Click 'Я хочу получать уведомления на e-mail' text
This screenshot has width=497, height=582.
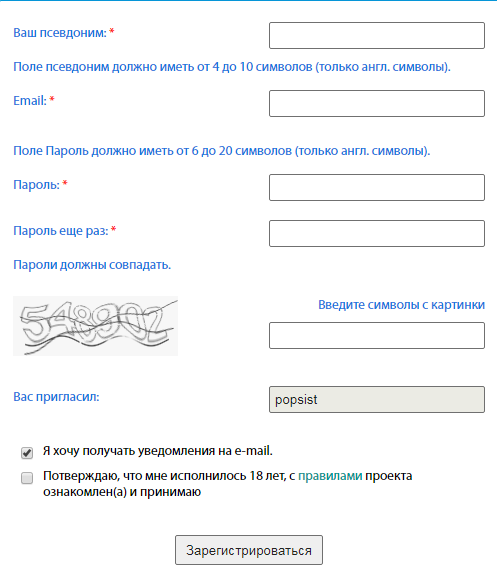coord(158,451)
